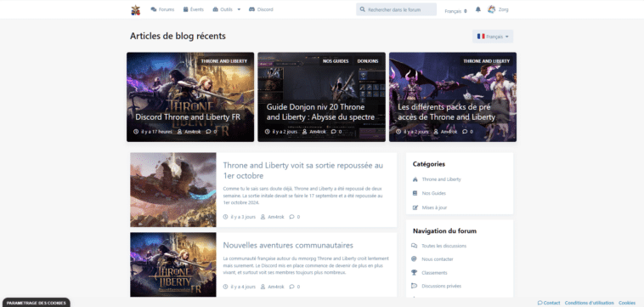Open the Throne and Liberty category

[x=441, y=179]
